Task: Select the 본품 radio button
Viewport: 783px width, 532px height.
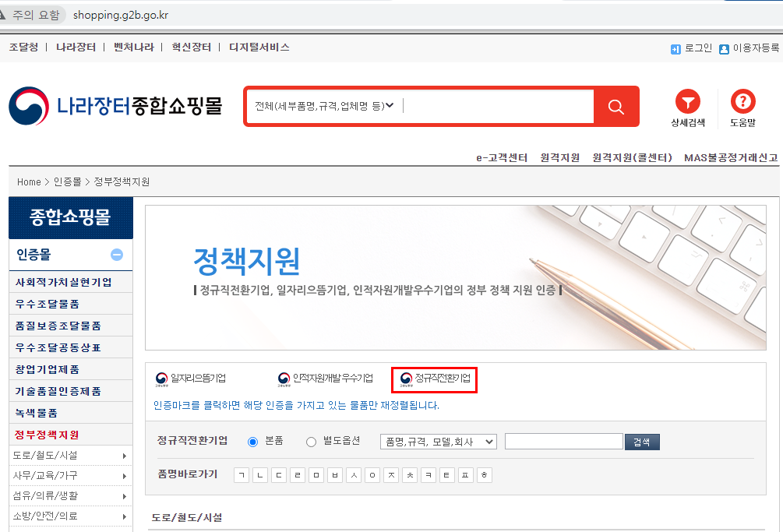Action: [x=252, y=442]
